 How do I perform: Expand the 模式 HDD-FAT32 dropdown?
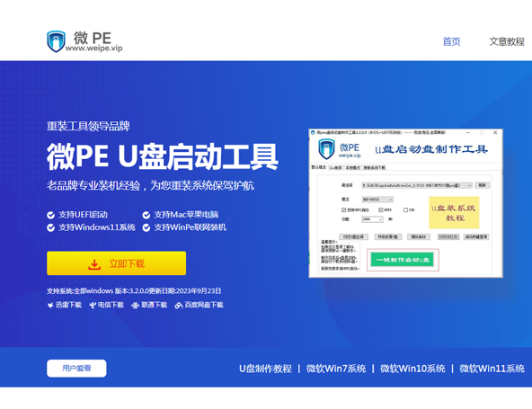click(377, 200)
